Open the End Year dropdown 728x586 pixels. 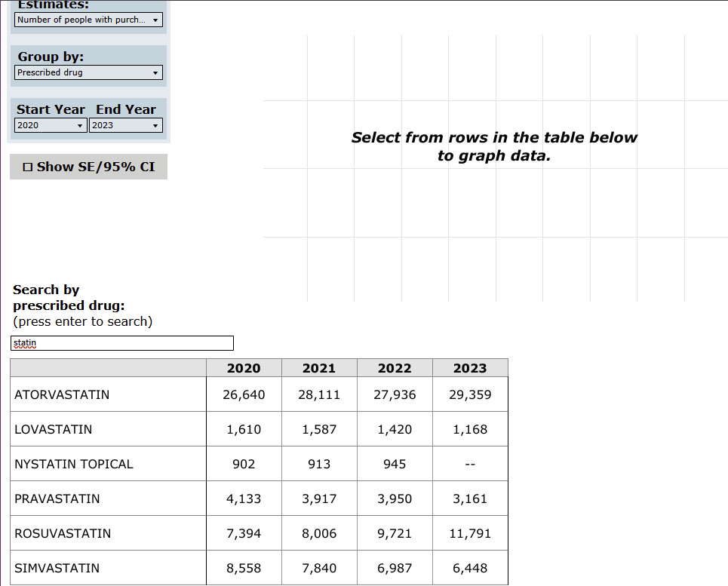pos(125,125)
